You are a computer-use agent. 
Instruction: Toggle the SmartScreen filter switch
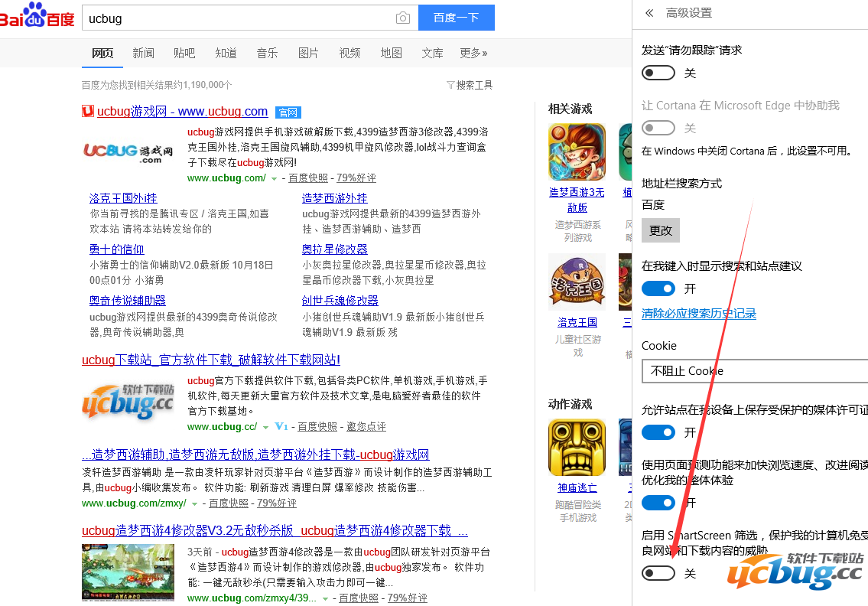658,573
